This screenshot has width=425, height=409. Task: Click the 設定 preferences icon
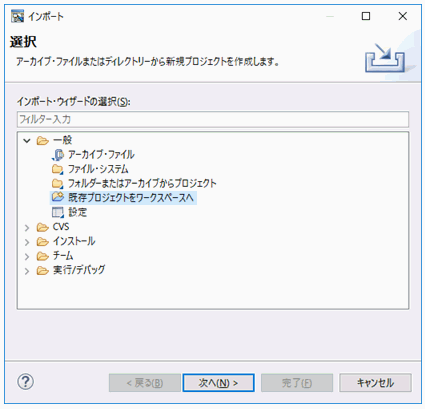(57, 212)
